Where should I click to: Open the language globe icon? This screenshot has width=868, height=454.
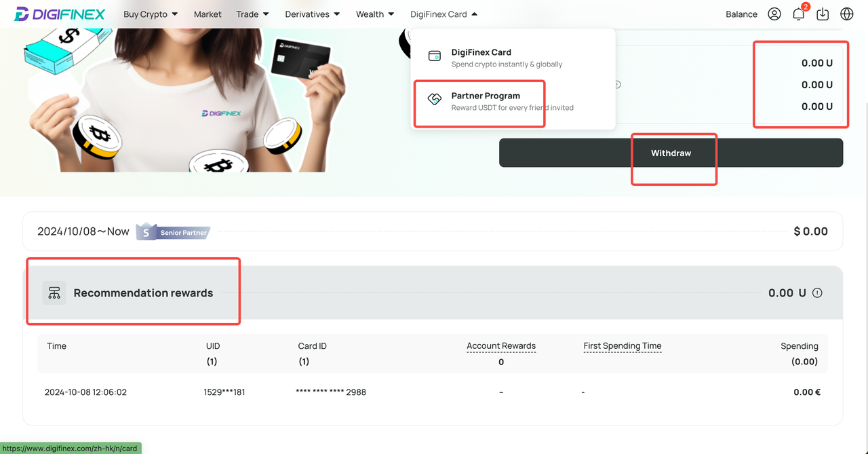(x=847, y=14)
